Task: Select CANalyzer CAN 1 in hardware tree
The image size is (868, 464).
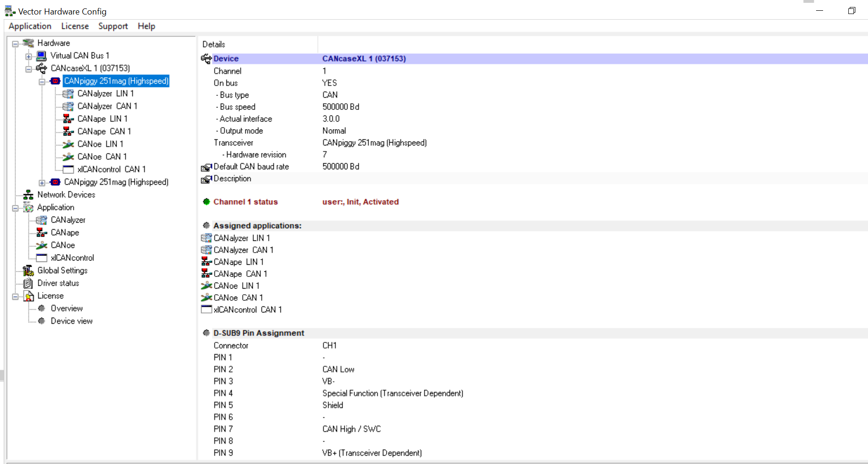Action: click(107, 106)
